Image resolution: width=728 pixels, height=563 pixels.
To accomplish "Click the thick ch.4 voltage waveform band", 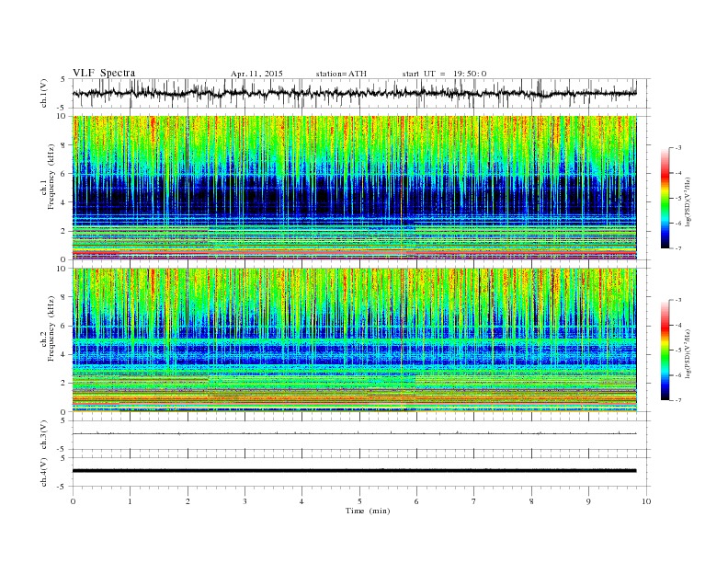I will tap(354, 471).
